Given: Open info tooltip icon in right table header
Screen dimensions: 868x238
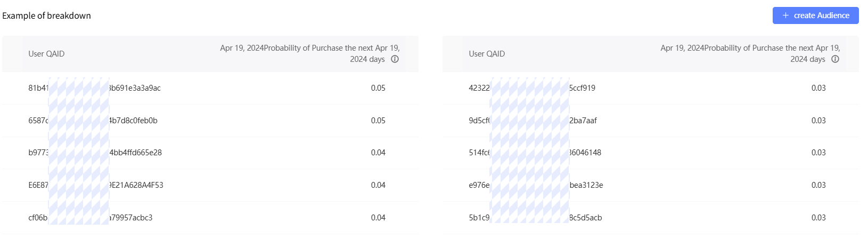Looking at the screenshot, I should click(835, 59).
